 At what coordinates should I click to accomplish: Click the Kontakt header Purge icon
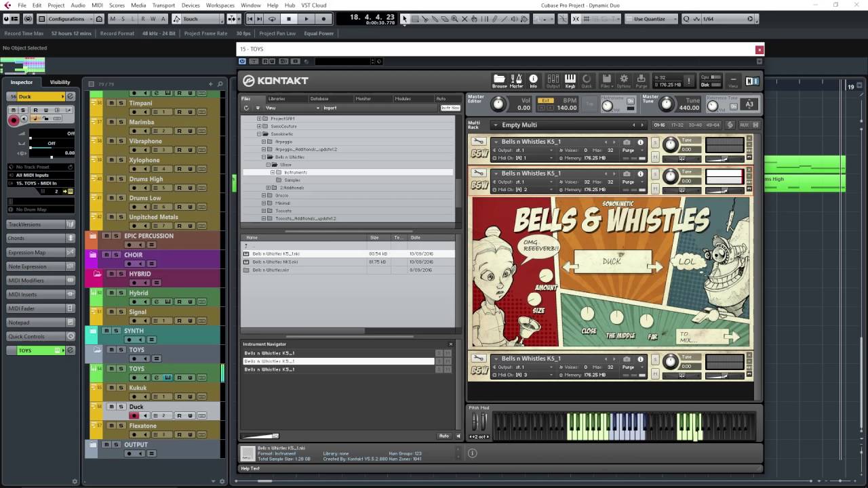point(641,80)
